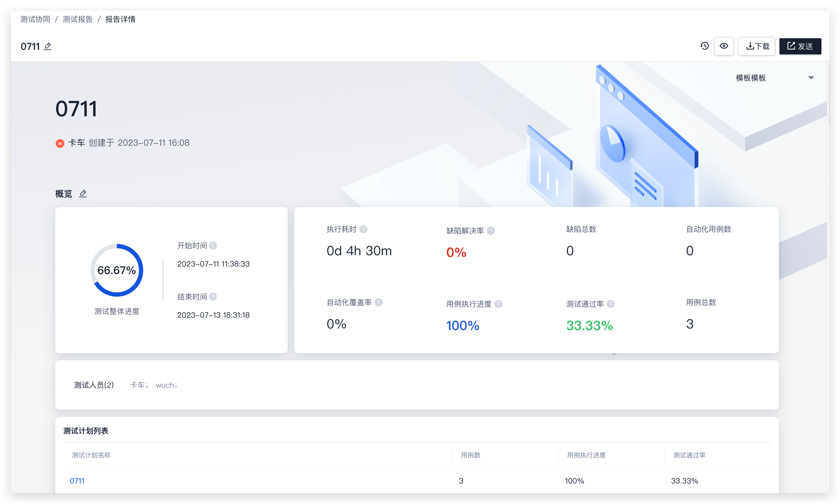This screenshot has height=504, width=840.
Task: Click help icon beside 缺陷解决率
Action: tap(491, 231)
